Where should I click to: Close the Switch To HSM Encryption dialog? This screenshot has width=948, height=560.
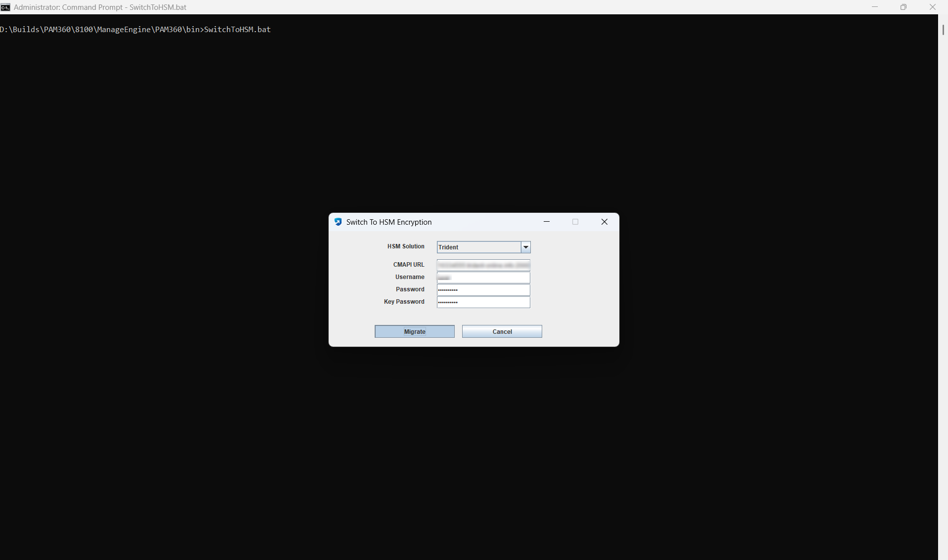(604, 222)
